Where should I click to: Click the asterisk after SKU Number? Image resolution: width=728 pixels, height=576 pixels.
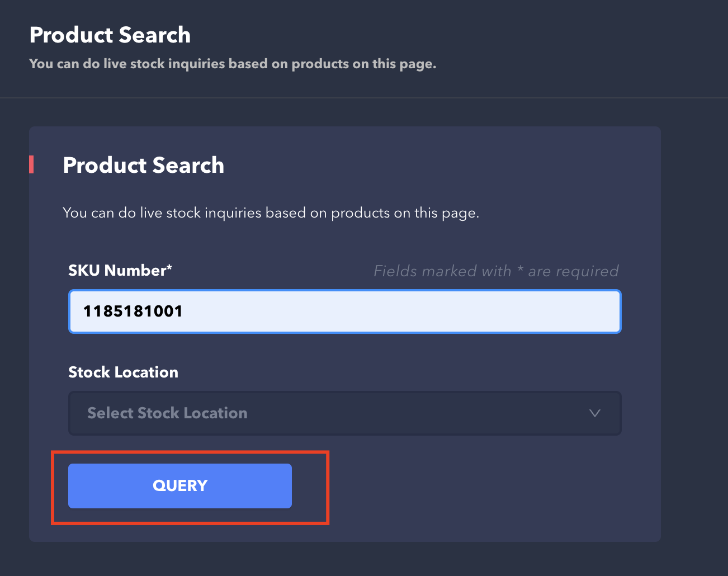[169, 268]
